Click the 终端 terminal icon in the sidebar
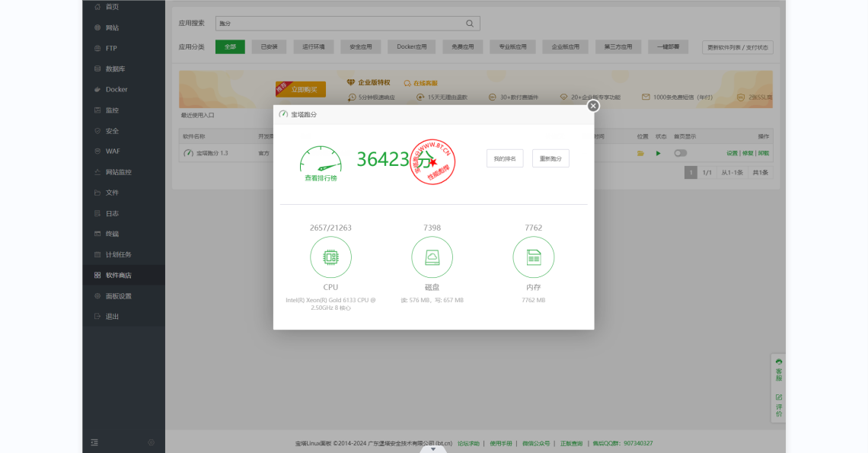868x453 pixels. click(x=97, y=234)
